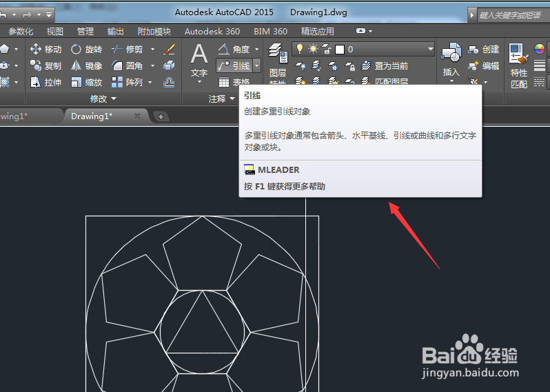The image size is (550, 392).
Task: Click 匹配图层 (Match Layer) button
Action: 385,82
